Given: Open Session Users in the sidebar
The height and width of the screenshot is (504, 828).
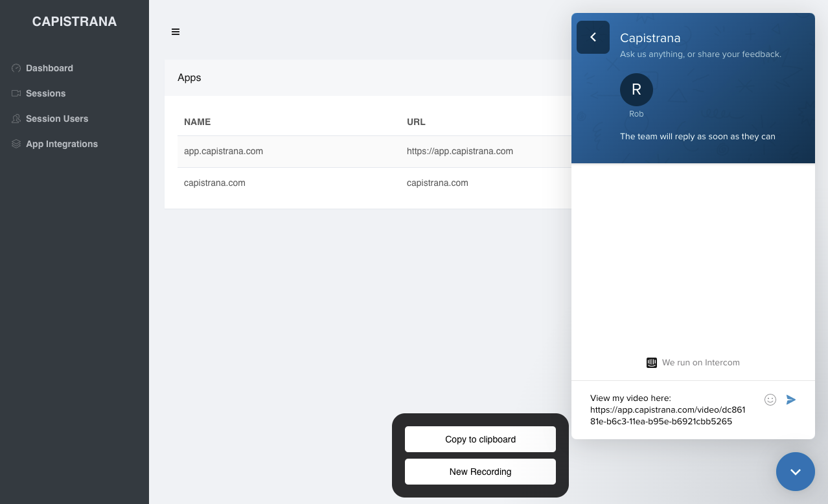Looking at the screenshot, I should click(57, 119).
